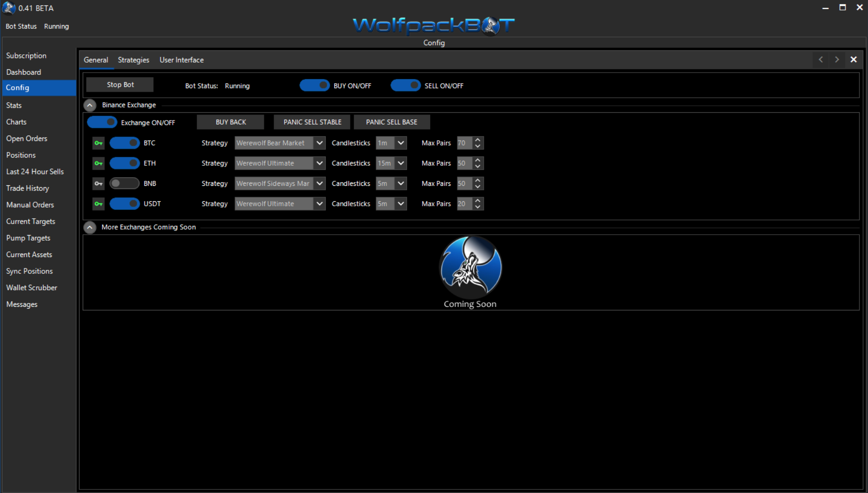868x493 pixels.
Task: Disable the BTC market switch
Action: pos(124,143)
